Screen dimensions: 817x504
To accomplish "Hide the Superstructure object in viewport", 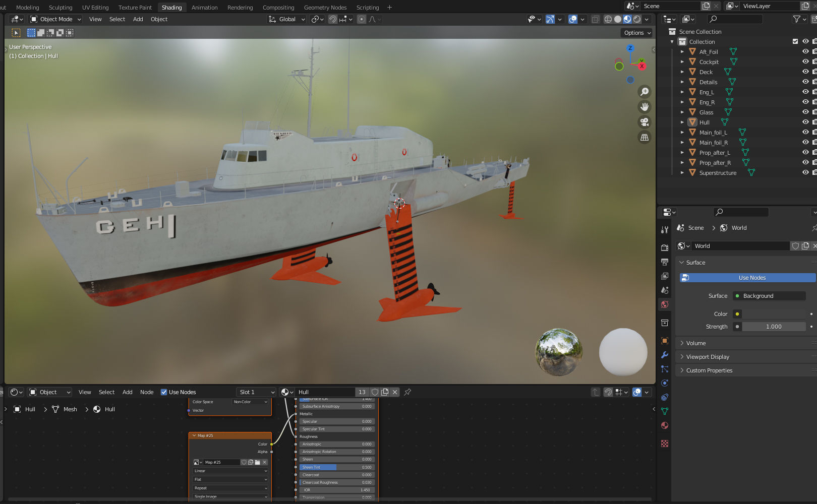I will [x=805, y=172].
